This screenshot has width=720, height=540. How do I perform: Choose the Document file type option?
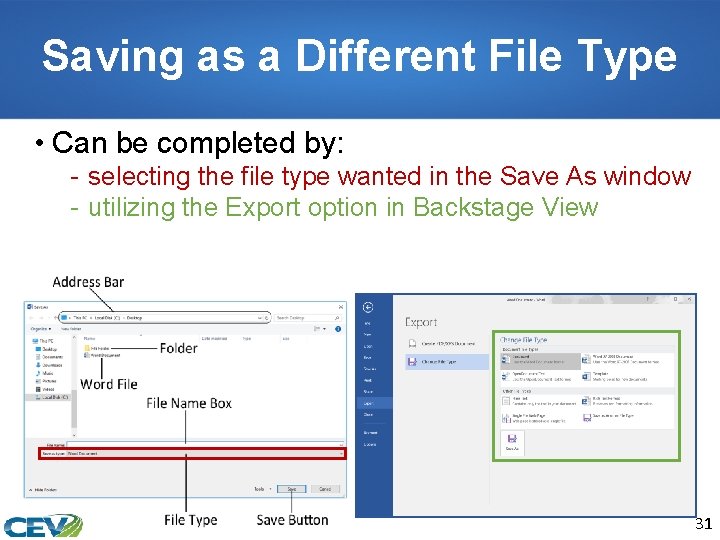pyautogui.click(x=540, y=360)
